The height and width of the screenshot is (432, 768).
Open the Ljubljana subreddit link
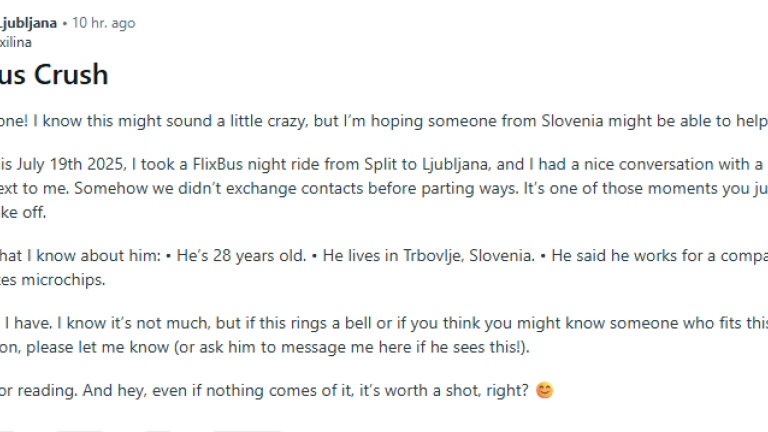28,23
